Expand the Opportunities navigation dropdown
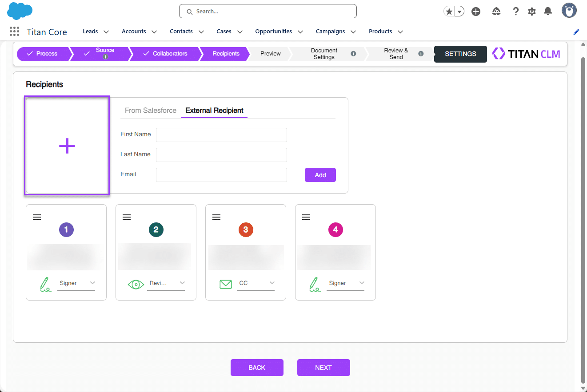 (300, 32)
